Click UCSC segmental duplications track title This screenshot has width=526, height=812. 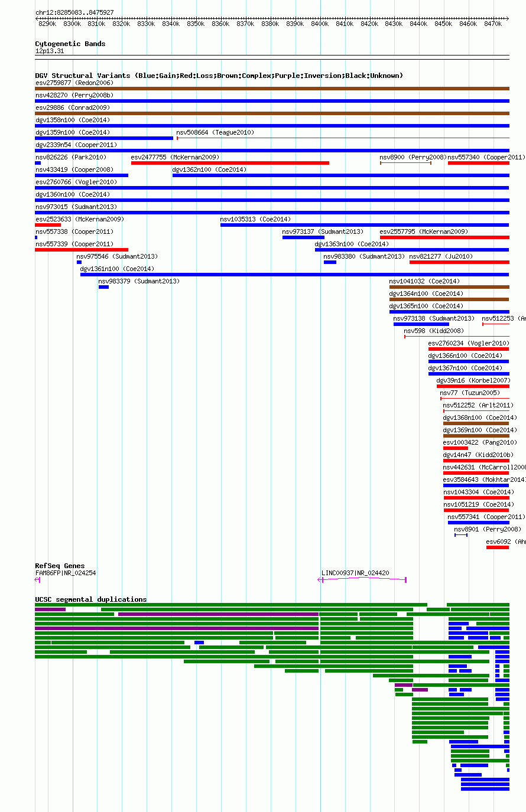coord(91,599)
